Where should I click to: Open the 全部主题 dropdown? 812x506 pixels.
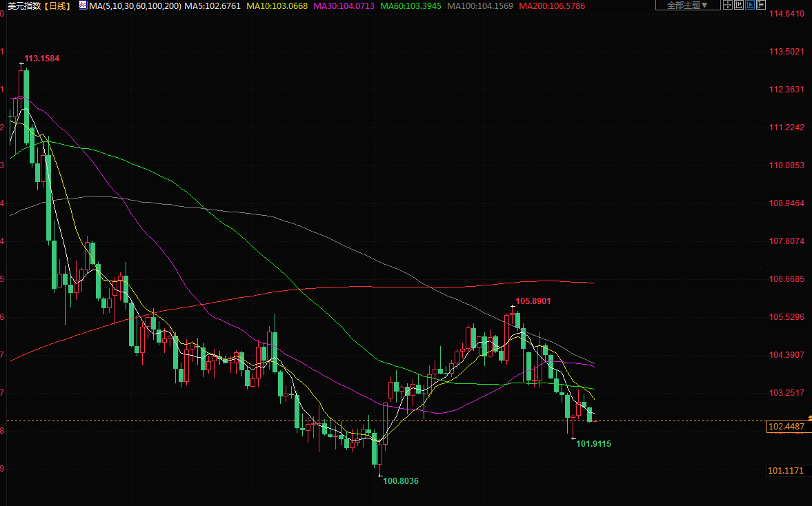[x=688, y=6]
